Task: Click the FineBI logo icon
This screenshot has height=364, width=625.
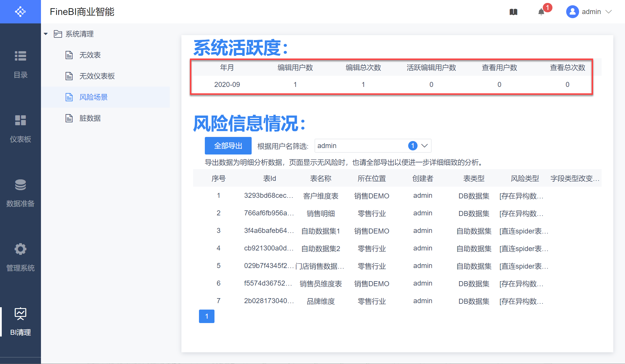Action: pyautogui.click(x=20, y=12)
